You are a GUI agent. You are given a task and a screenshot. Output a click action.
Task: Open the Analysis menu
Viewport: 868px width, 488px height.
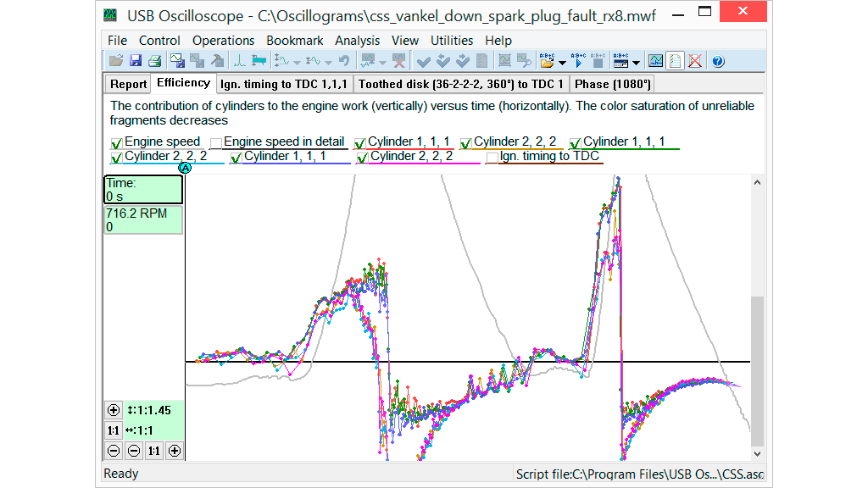[357, 41]
